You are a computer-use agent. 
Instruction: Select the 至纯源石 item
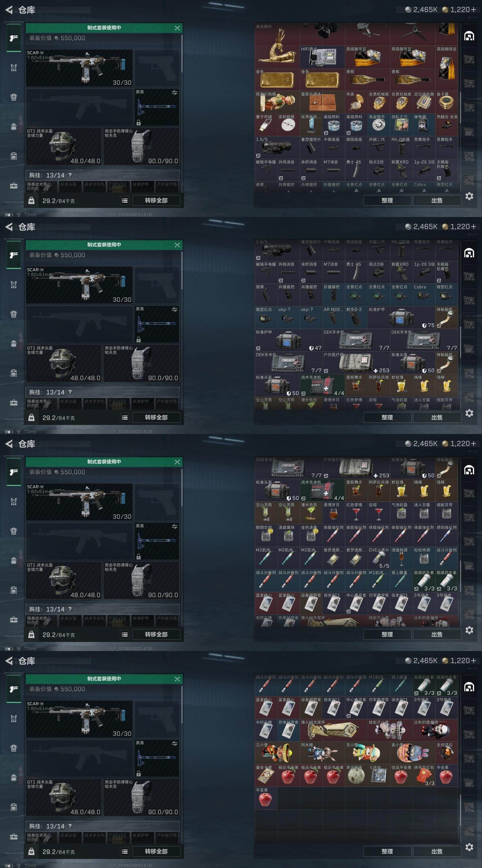pos(446,753)
